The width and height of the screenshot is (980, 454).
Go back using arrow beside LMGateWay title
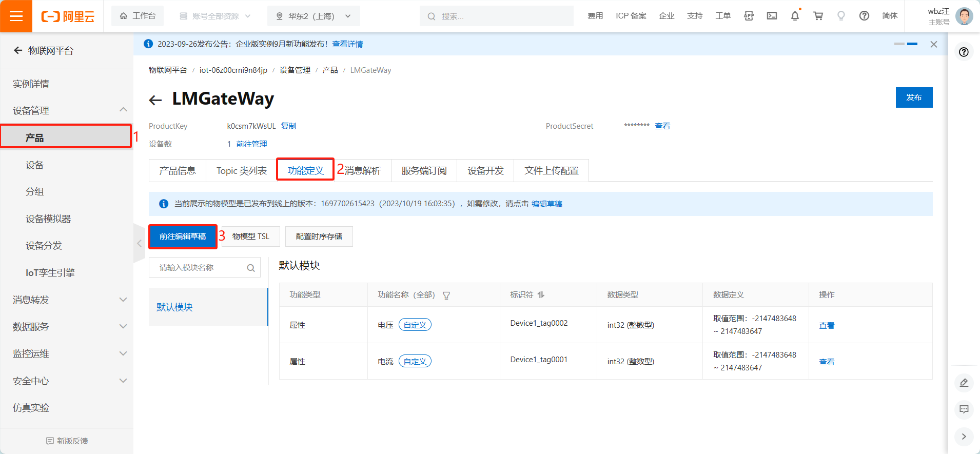point(155,100)
